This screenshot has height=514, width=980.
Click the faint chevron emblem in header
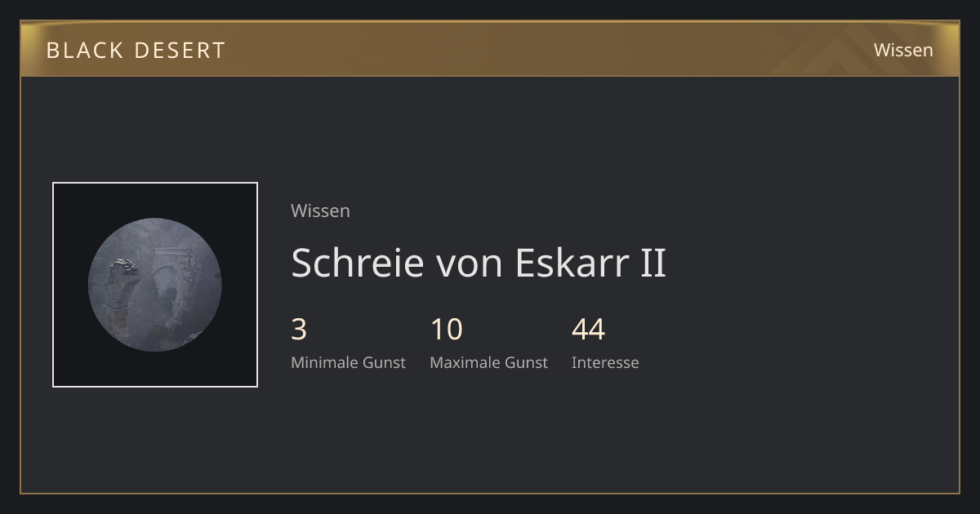coord(825,53)
